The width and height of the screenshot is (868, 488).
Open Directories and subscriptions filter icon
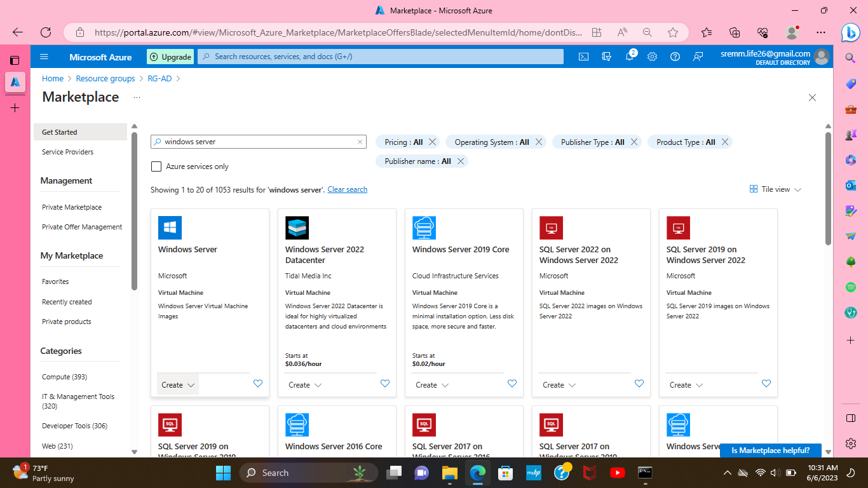[606, 57]
